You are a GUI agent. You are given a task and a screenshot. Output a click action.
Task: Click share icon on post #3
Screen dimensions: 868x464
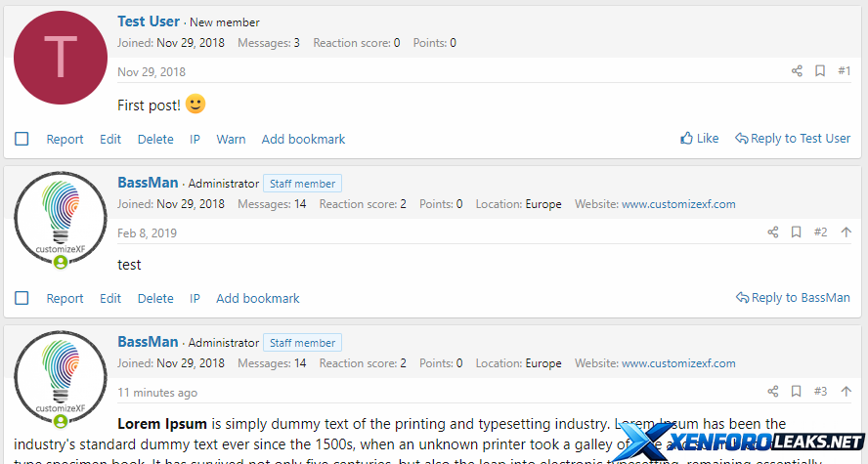coord(773,392)
